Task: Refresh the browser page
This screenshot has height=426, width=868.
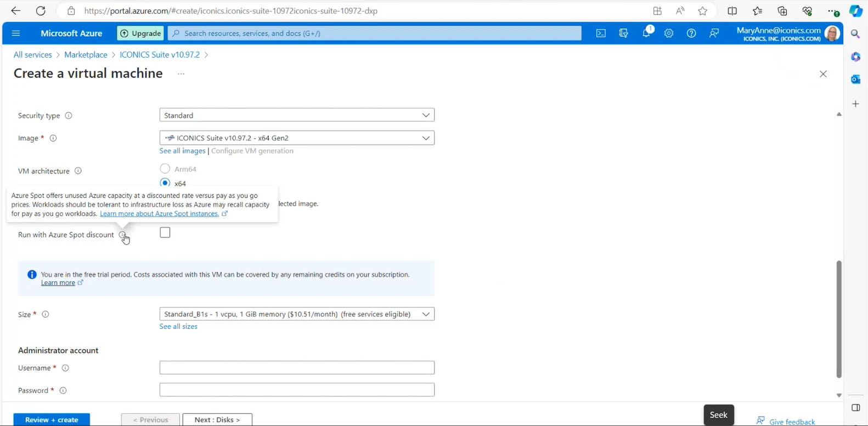Action: 41,11
